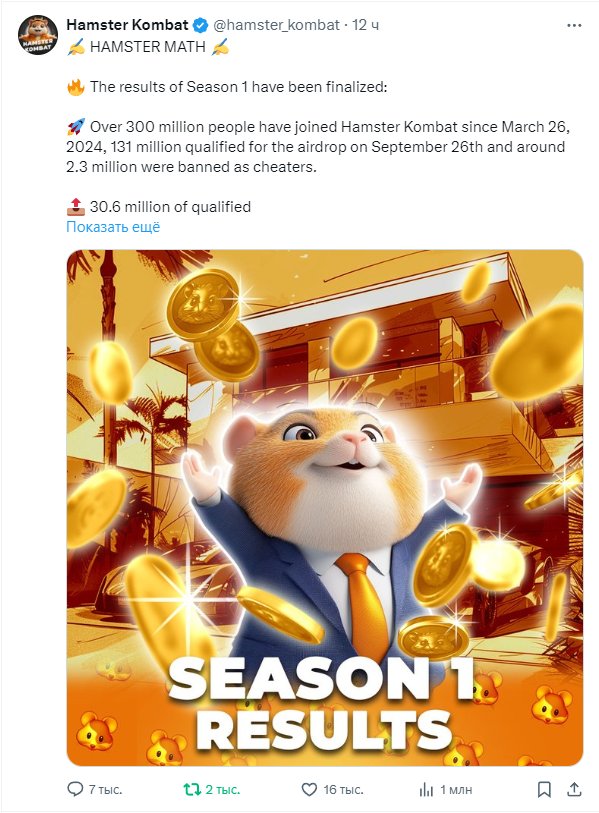Open the Season 1 Results image
This screenshot has height=813, width=599.
[x=325, y=508]
